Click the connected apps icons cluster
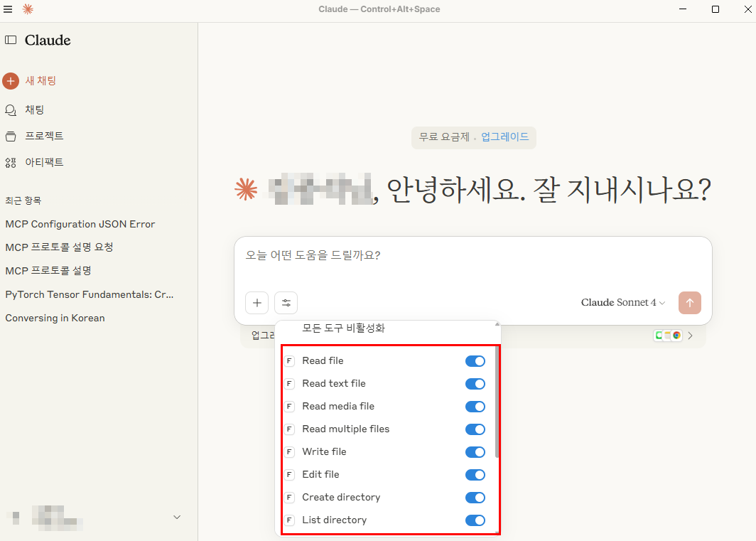 coord(668,336)
